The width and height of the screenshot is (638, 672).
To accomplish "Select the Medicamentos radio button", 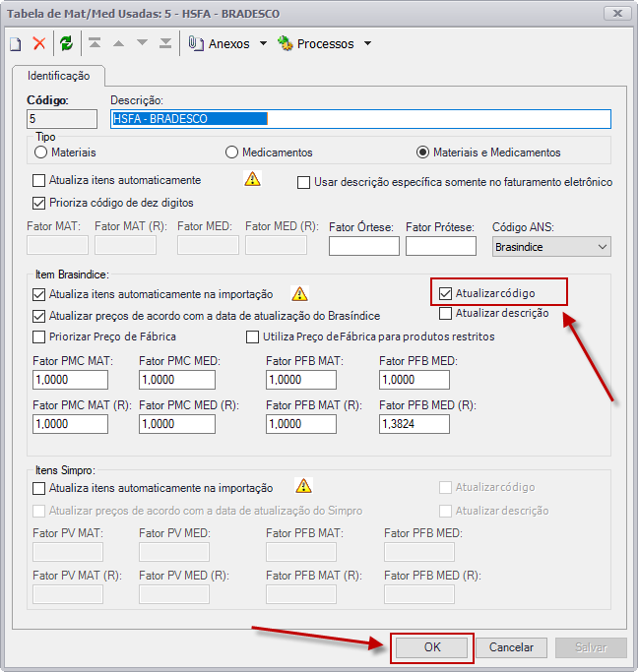I will (x=231, y=153).
